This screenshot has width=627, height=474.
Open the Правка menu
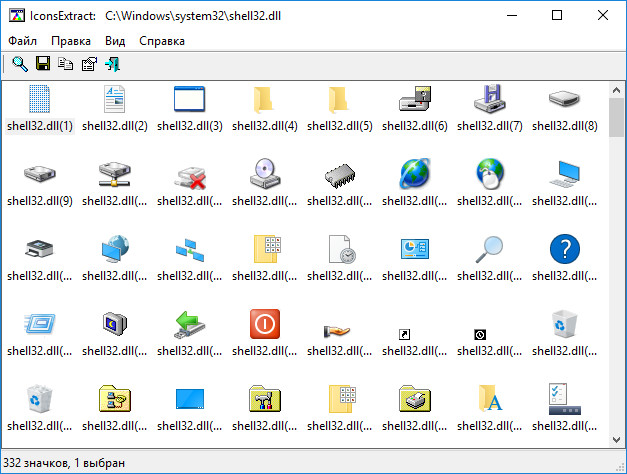pos(71,41)
